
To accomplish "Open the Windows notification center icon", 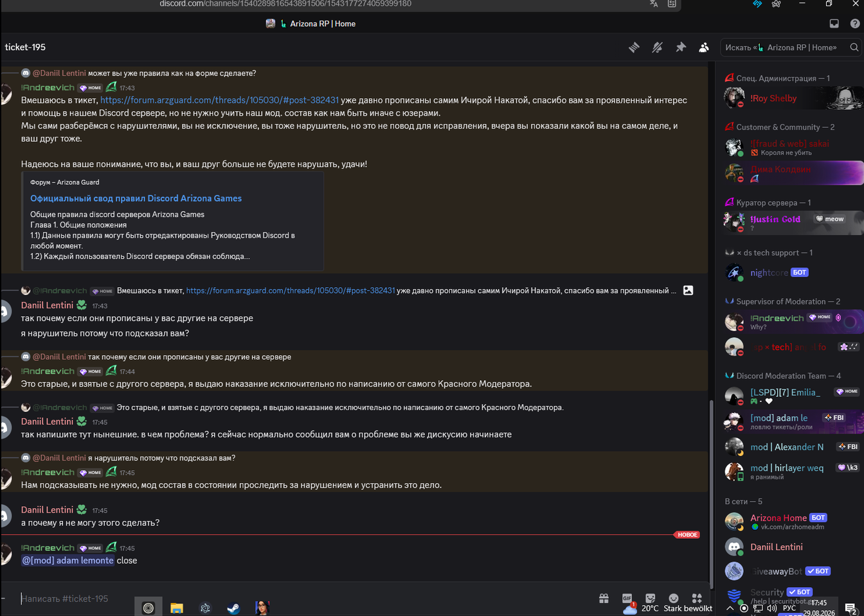I will [x=851, y=608].
